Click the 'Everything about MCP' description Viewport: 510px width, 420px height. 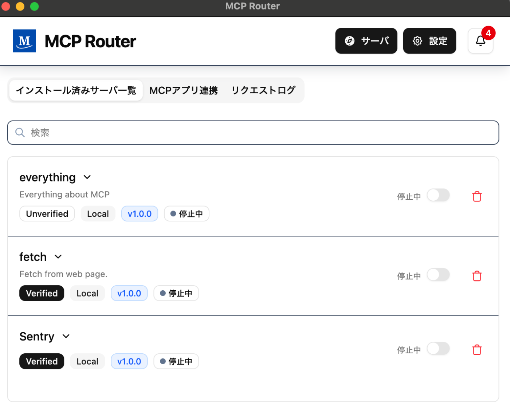pos(64,195)
